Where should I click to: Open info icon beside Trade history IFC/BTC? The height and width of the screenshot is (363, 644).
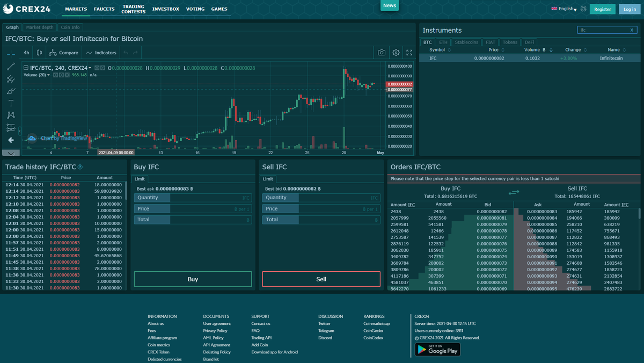click(x=80, y=167)
